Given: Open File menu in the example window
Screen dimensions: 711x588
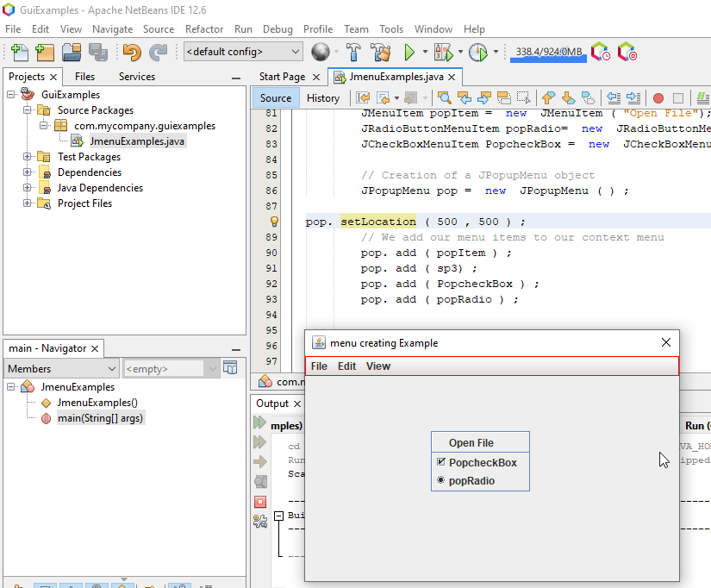Looking at the screenshot, I should pos(319,366).
